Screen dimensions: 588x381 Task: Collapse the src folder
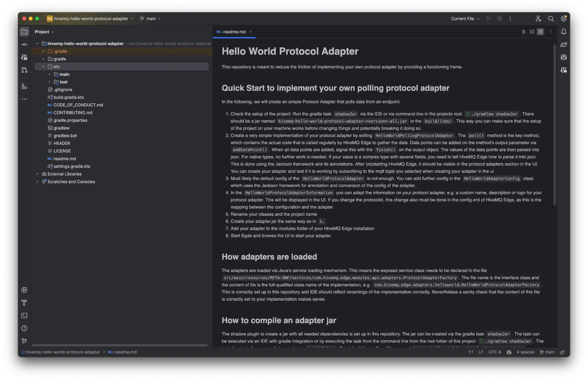coord(43,66)
